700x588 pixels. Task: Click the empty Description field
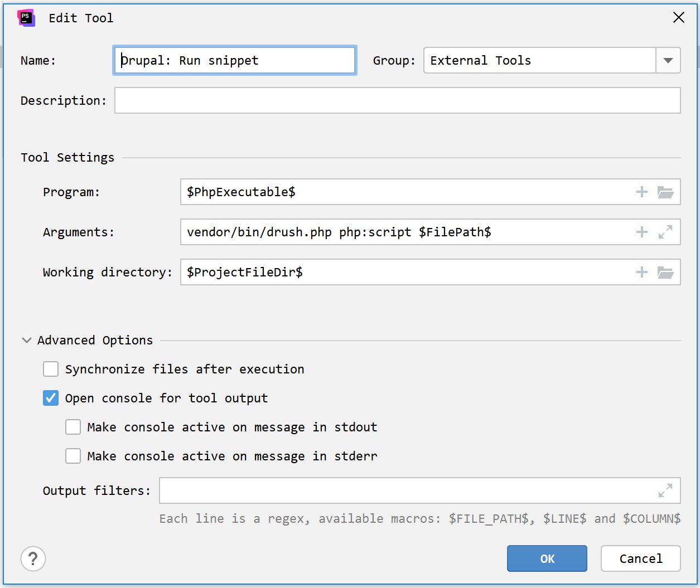point(398,100)
